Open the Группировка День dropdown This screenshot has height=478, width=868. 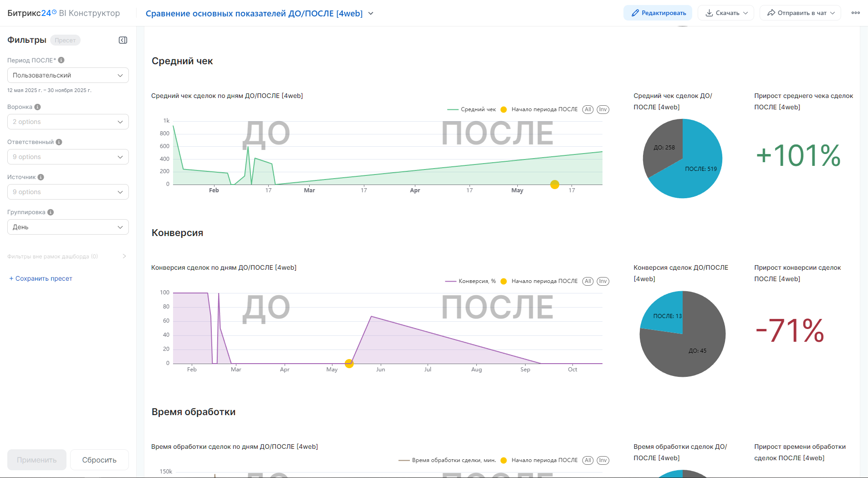coord(68,227)
